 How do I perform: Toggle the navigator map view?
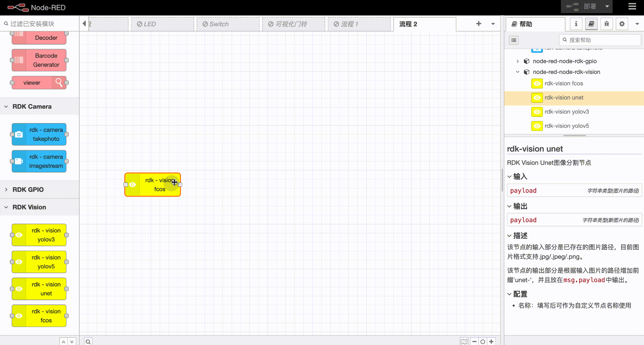[x=464, y=341]
